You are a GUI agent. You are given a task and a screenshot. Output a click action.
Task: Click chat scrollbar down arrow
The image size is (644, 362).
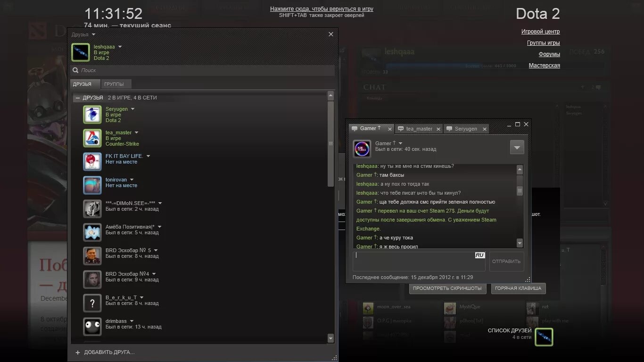coord(520,243)
